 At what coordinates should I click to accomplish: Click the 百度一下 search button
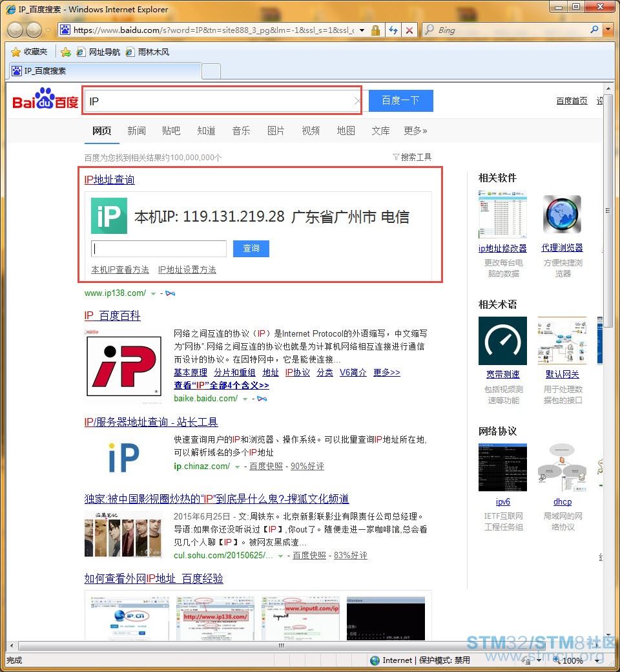400,101
